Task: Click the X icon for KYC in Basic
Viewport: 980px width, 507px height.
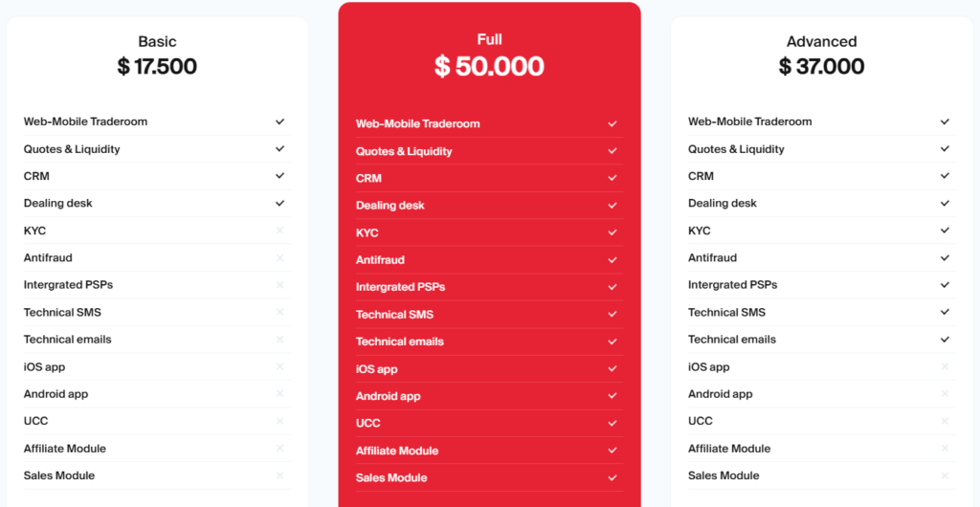Action: pos(280,231)
